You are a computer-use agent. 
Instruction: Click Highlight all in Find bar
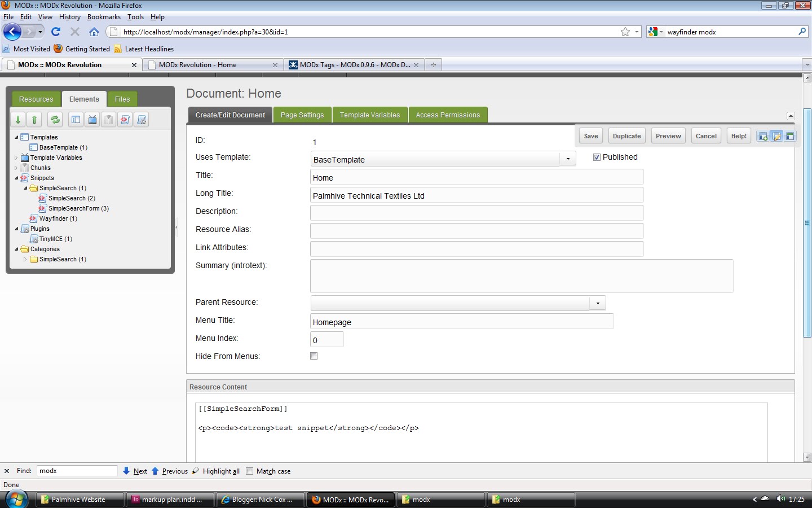(x=216, y=471)
